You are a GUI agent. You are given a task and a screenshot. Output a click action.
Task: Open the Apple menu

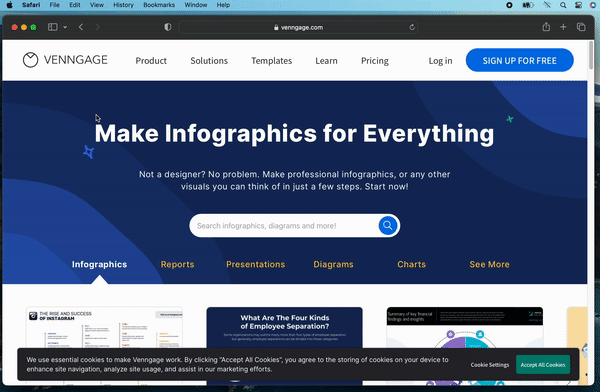pyautogui.click(x=10, y=5)
